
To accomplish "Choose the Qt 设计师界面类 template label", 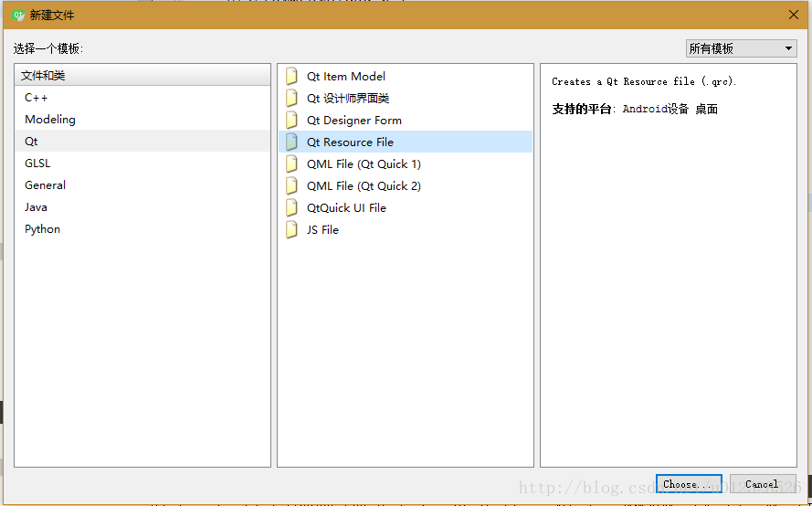I will (x=348, y=98).
